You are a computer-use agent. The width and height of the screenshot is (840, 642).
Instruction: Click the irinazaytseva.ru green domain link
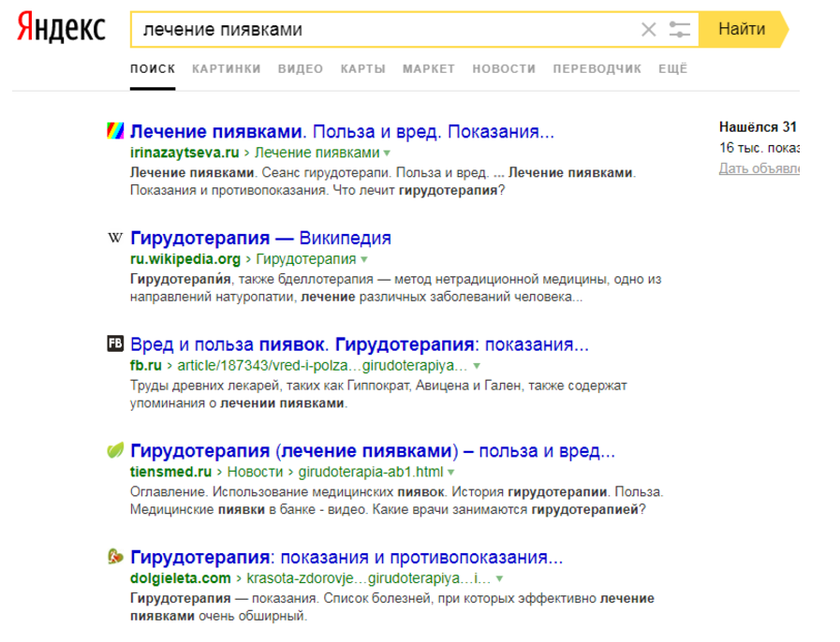[x=184, y=153]
